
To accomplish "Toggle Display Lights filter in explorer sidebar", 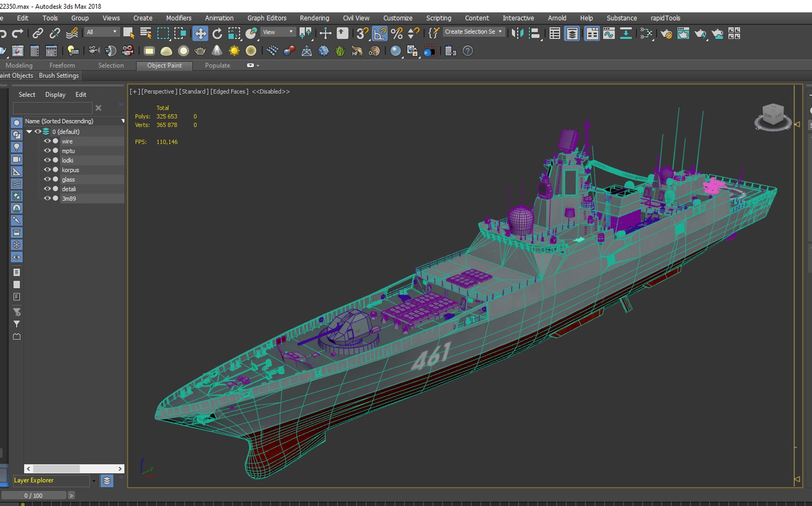I will (x=16, y=147).
